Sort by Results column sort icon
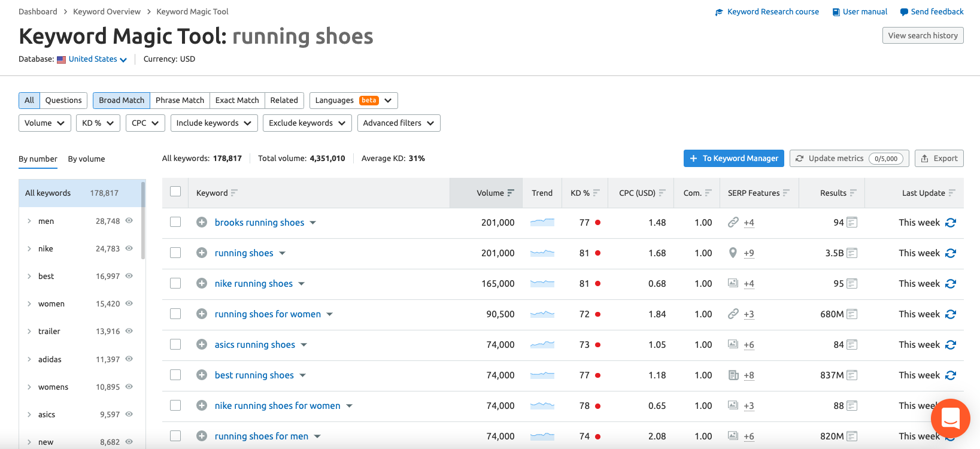This screenshot has height=449, width=980. [853, 193]
